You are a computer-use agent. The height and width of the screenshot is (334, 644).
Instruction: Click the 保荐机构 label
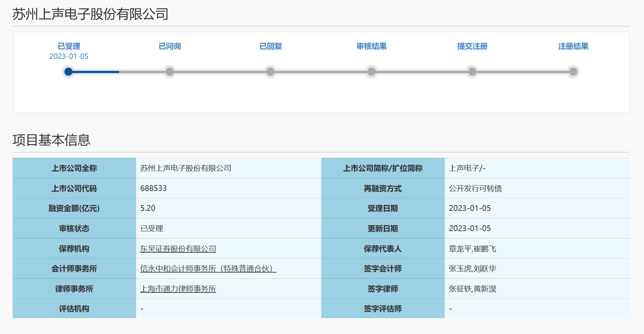click(x=74, y=249)
